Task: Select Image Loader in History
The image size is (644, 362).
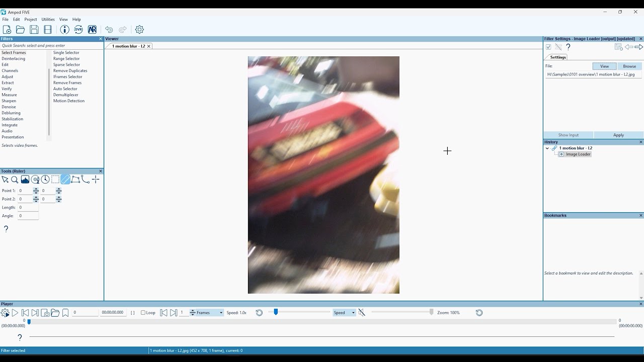Action: click(578, 154)
